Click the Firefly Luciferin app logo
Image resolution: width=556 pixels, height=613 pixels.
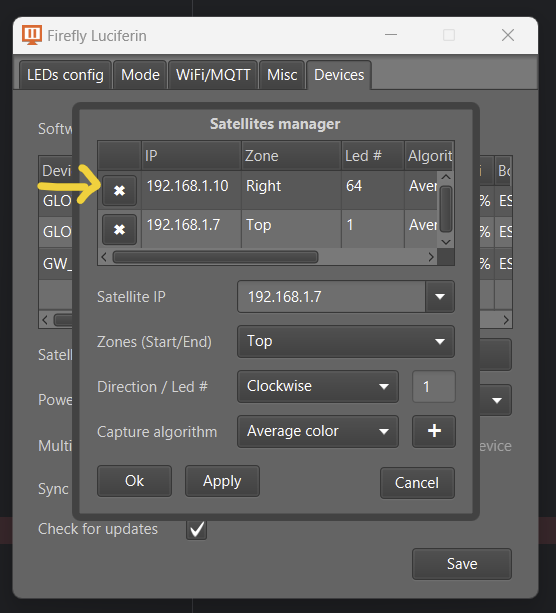click(32, 35)
